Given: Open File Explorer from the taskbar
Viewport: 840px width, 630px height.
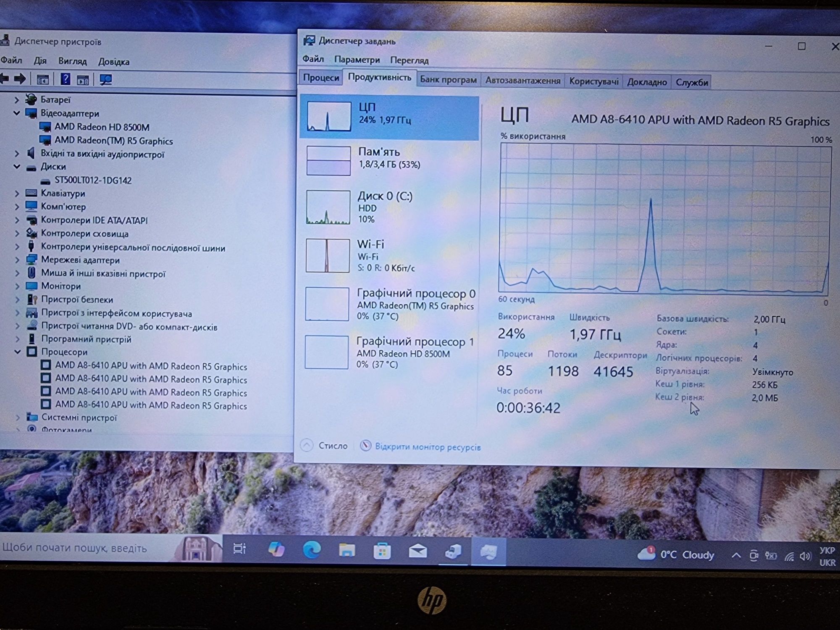Looking at the screenshot, I should 347,550.
